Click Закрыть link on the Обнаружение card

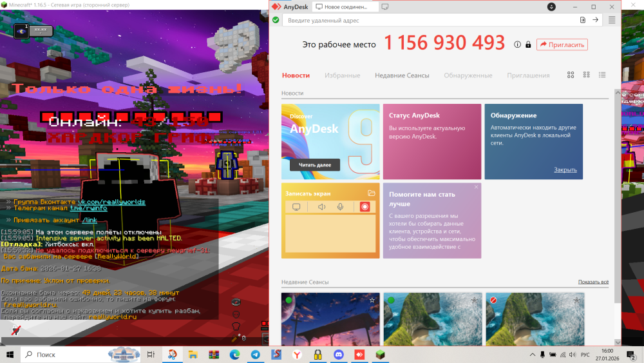(565, 170)
